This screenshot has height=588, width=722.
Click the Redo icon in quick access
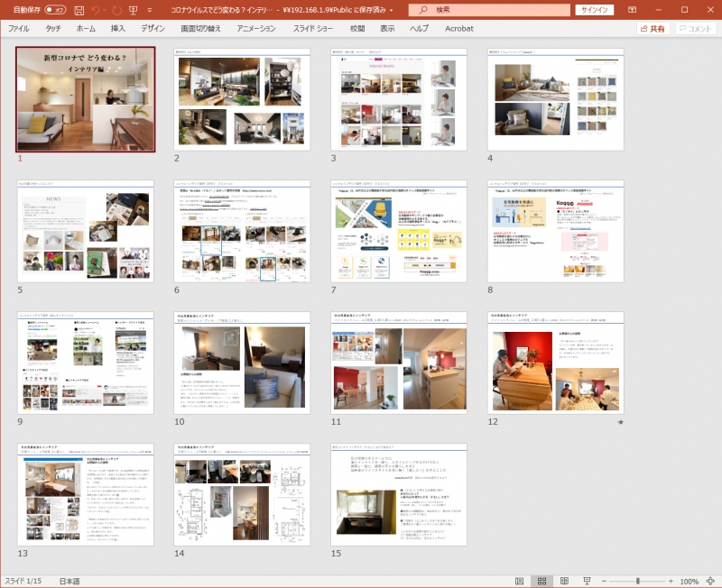point(117,10)
